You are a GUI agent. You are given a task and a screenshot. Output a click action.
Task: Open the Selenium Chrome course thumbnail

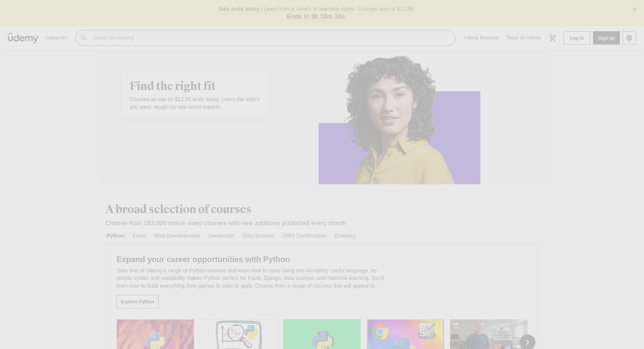(405, 334)
